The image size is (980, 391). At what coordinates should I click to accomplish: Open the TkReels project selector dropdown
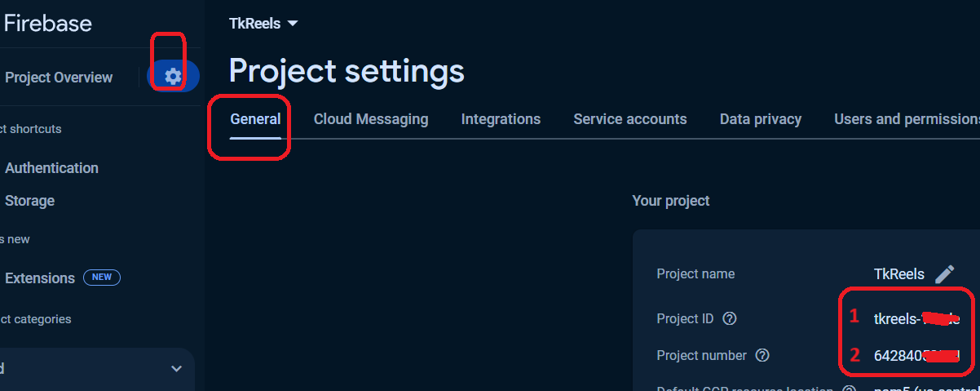(263, 24)
